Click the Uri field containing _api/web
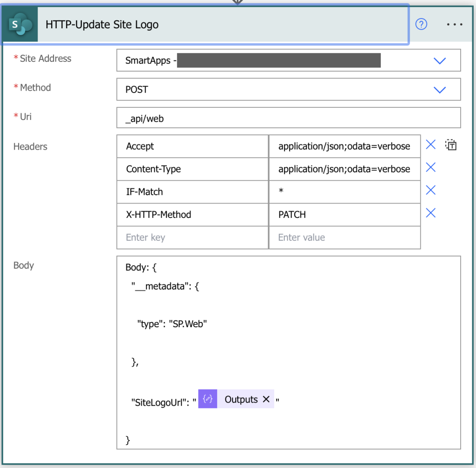The height and width of the screenshot is (468, 476). 288,118
